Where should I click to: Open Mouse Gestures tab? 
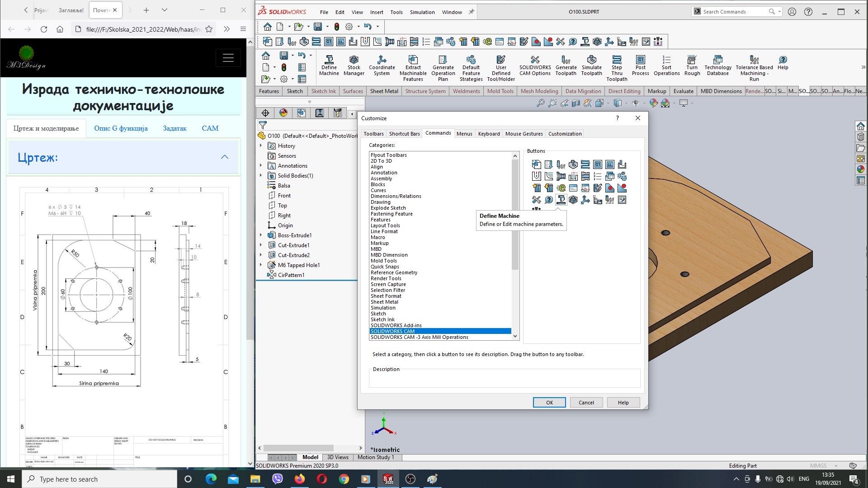[x=524, y=134]
